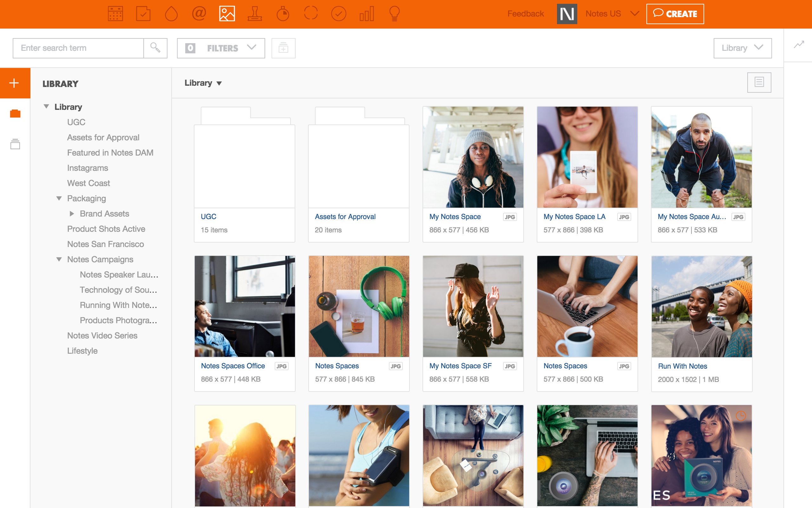Screen dimensions: 812x508
Task: Open the calendar icon in top bar
Action: (115, 14)
